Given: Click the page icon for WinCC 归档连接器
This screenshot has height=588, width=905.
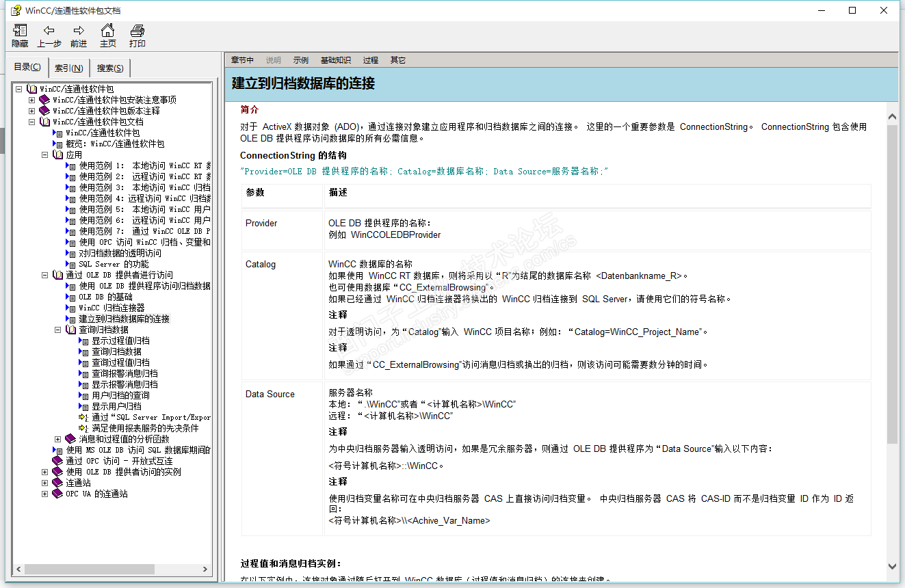Looking at the screenshot, I should coord(70,308).
